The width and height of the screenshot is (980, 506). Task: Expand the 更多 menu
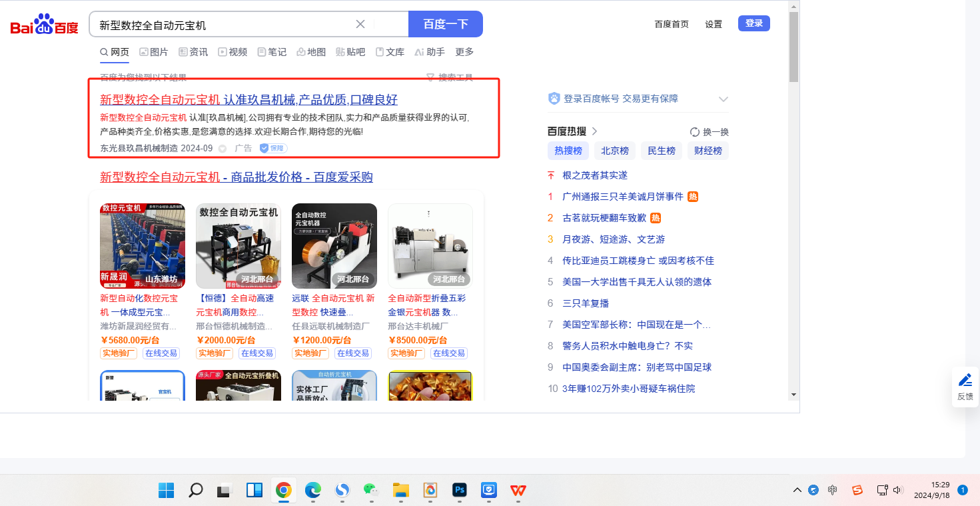click(464, 52)
